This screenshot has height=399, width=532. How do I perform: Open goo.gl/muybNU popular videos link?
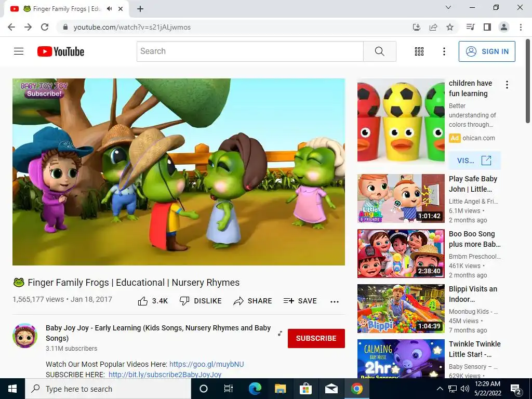207,364
